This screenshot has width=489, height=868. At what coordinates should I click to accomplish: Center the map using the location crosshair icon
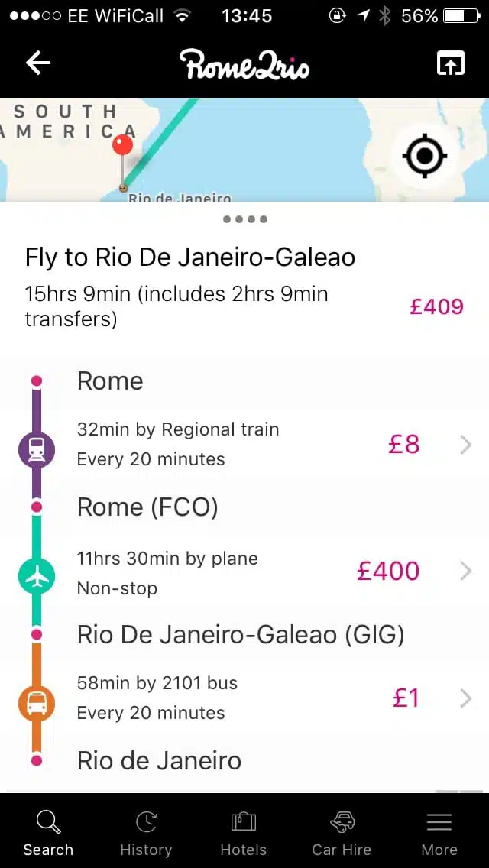pos(425,155)
